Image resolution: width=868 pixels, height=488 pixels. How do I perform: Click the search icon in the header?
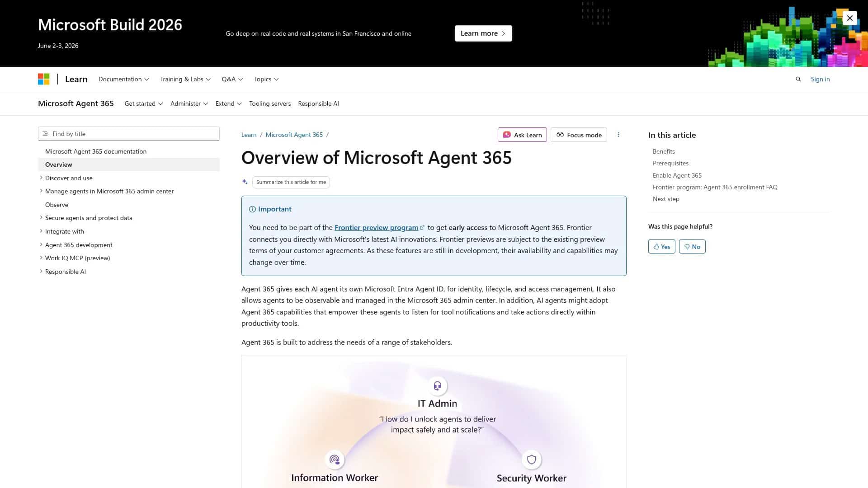click(x=798, y=79)
